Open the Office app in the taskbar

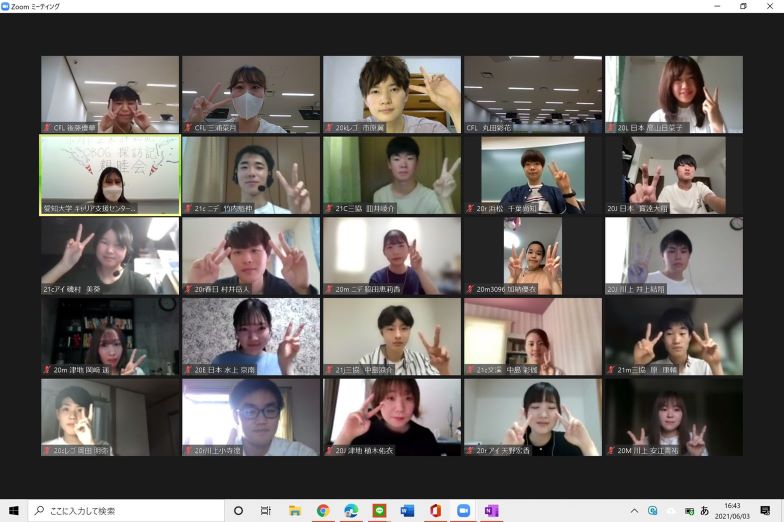(x=435, y=510)
